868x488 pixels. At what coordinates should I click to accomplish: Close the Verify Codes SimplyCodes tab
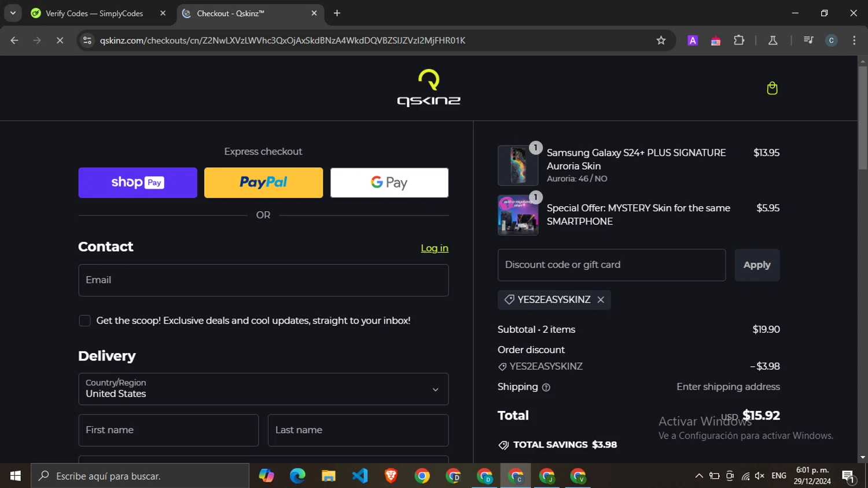163,13
